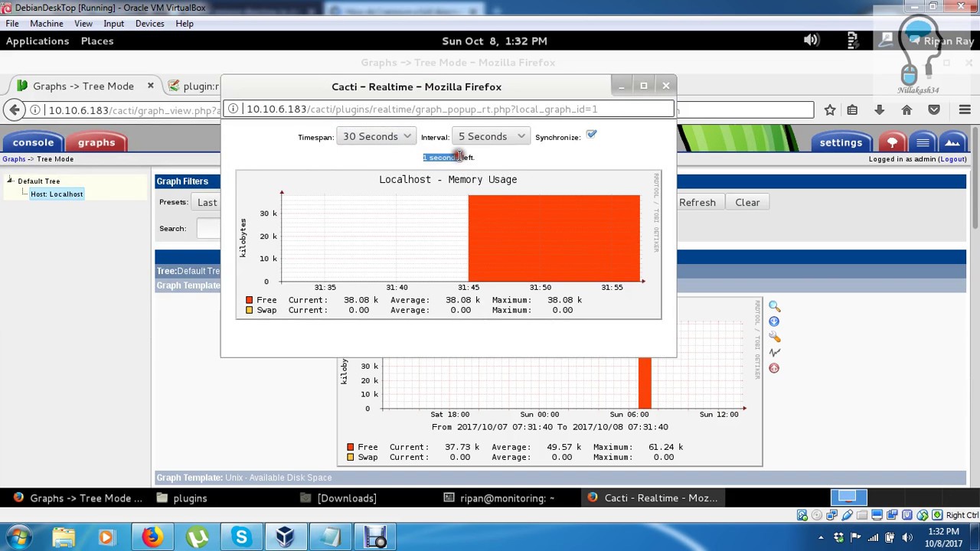The height and width of the screenshot is (551, 980).
Task: Open Firefox from Windows taskbar
Action: (152, 537)
